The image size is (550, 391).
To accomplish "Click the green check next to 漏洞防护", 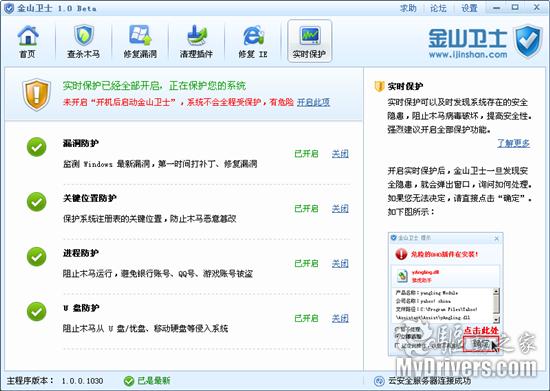I will [36, 147].
